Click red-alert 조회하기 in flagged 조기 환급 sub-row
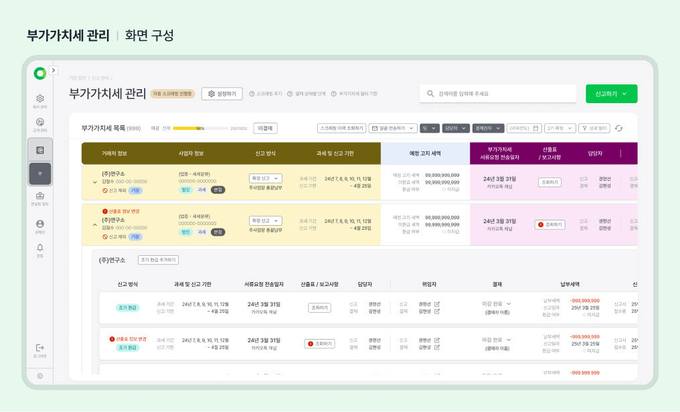This screenshot has width=680, height=412. [320, 344]
